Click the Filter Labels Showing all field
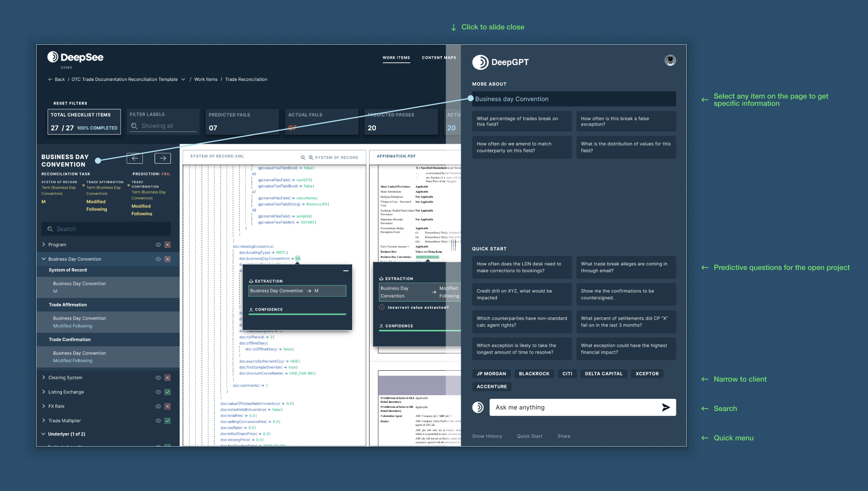The image size is (868, 491). click(x=164, y=126)
